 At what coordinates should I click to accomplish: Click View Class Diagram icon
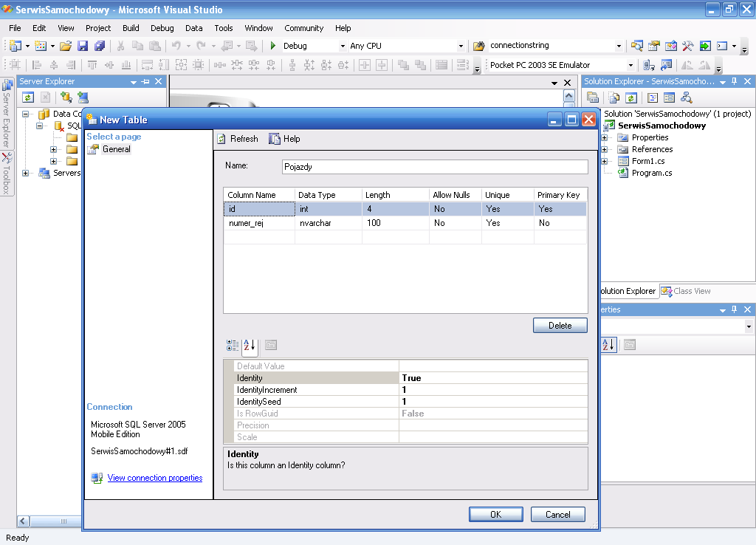point(686,98)
